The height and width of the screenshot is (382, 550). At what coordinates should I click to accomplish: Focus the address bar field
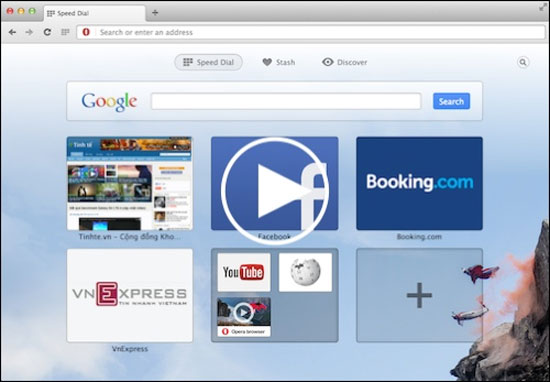click(x=311, y=32)
